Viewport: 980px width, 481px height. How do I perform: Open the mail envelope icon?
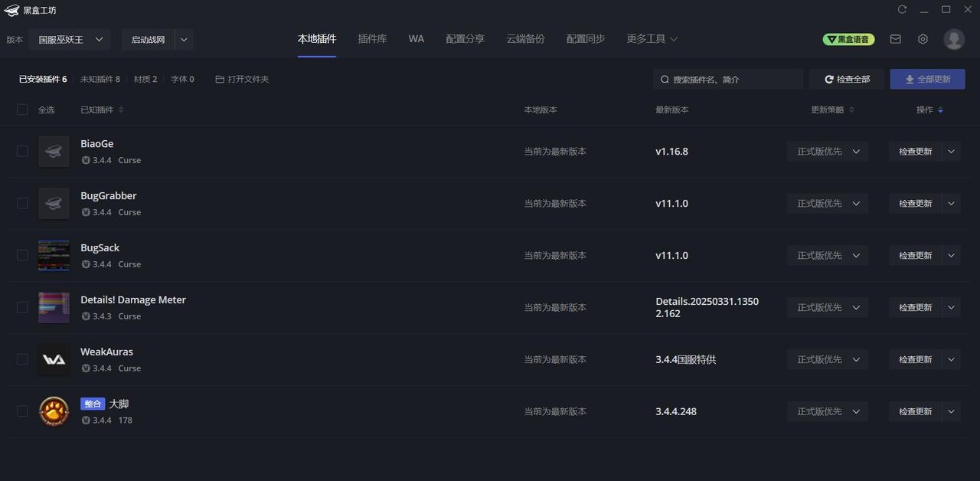pos(895,39)
